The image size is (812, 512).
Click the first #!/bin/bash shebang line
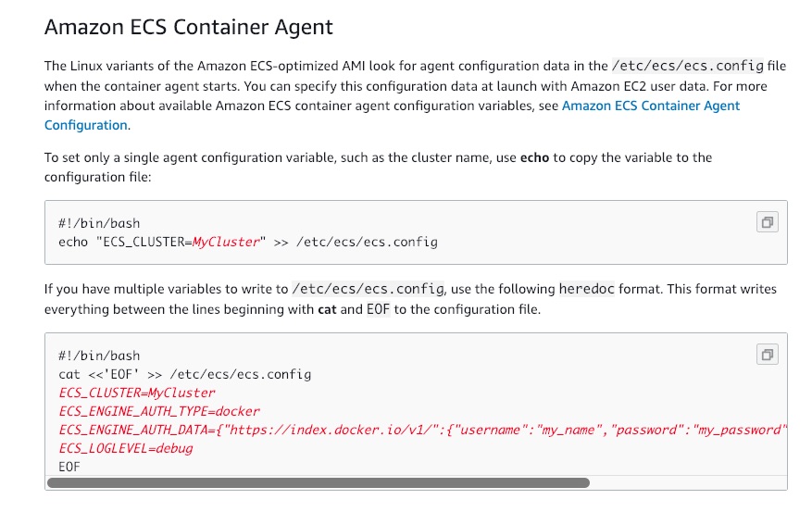tap(99, 223)
